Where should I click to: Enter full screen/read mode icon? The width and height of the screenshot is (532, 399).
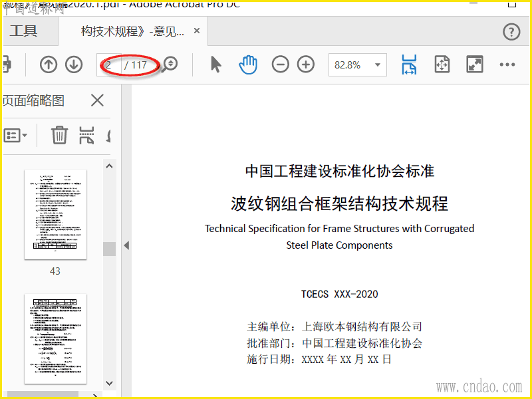(x=475, y=65)
